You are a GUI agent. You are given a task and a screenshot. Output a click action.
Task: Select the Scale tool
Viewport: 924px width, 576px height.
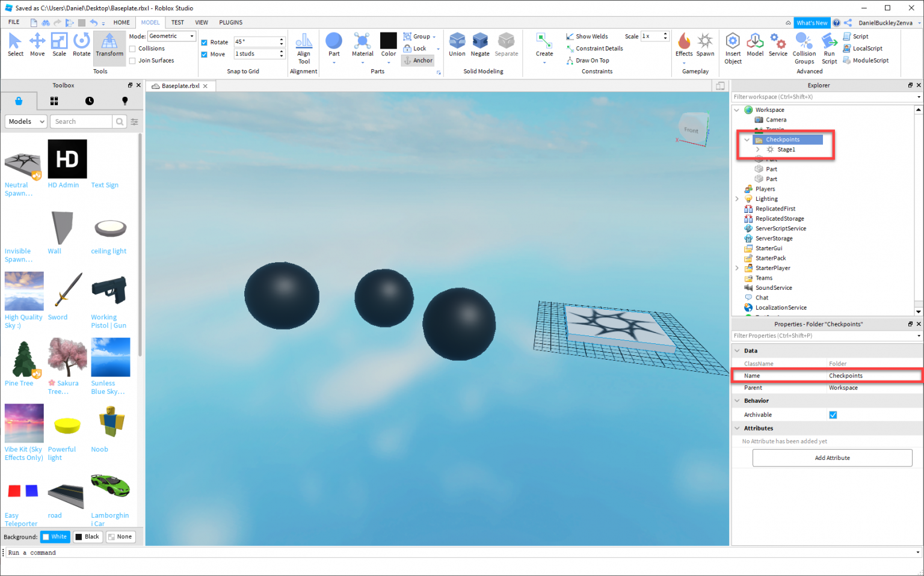point(59,43)
